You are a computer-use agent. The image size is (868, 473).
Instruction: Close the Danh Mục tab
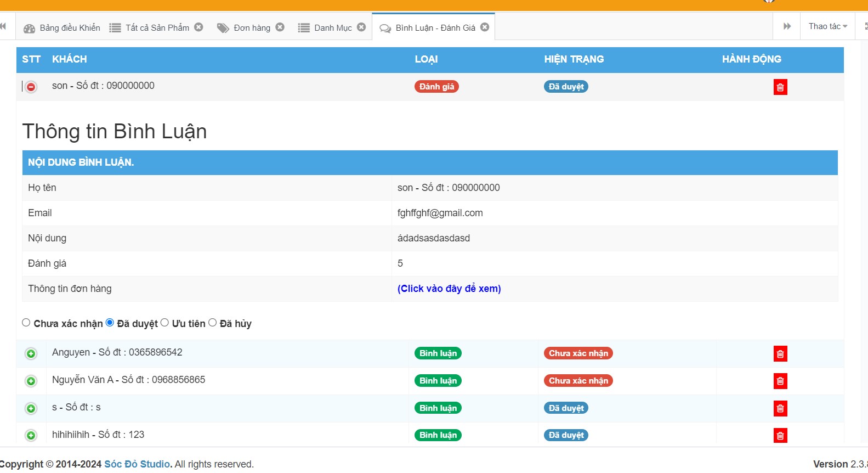point(361,27)
